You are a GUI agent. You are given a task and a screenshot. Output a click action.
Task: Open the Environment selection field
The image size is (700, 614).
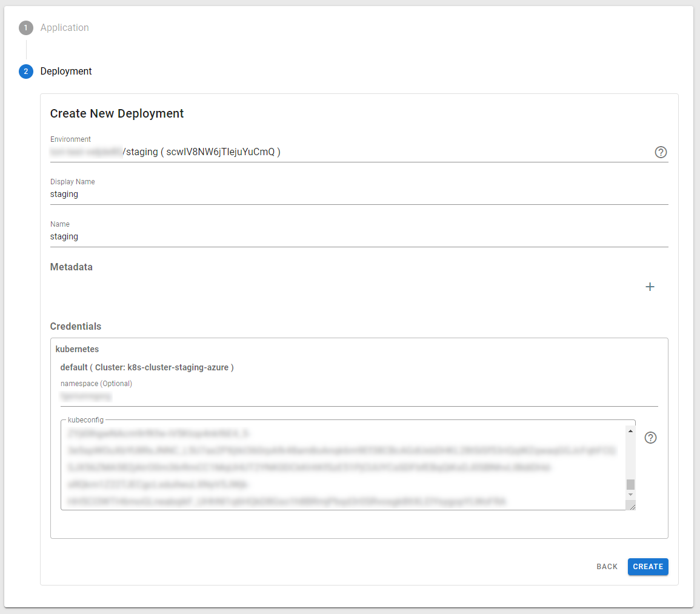click(x=352, y=152)
